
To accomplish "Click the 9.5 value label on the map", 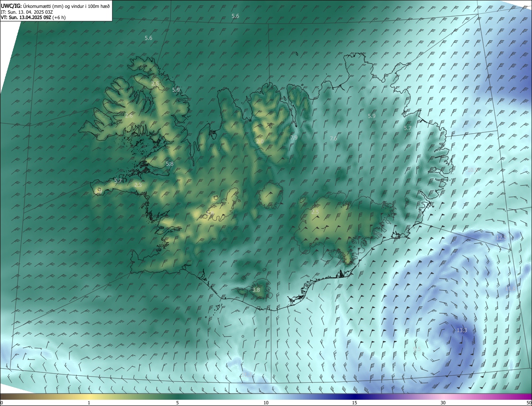I will [417, 349].
